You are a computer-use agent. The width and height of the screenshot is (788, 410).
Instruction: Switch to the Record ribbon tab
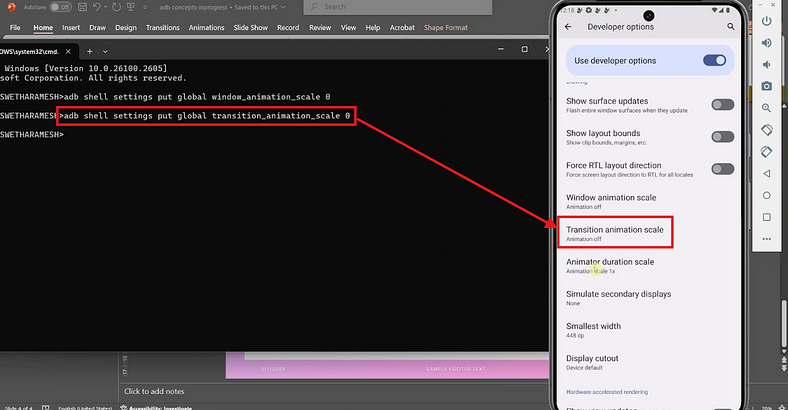point(288,28)
